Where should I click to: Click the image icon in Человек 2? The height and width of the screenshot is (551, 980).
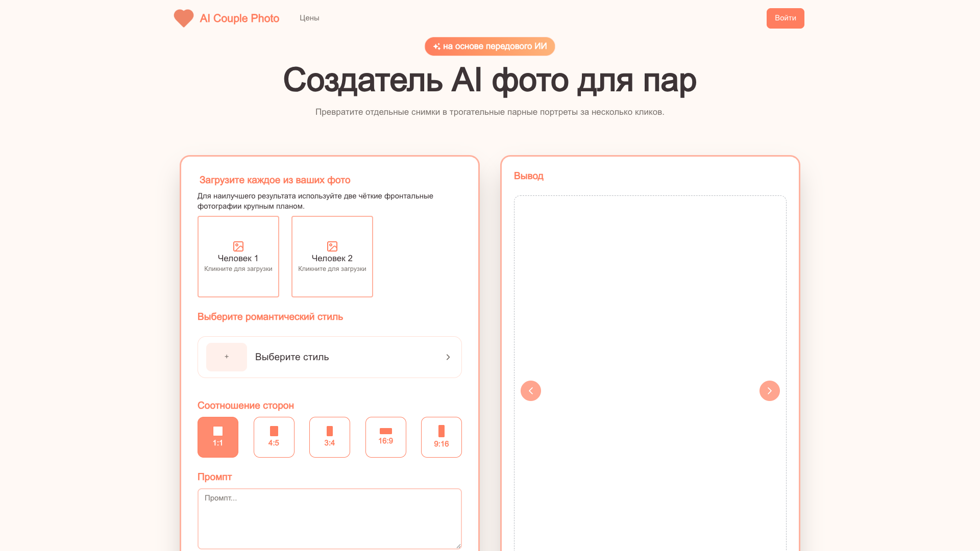point(332,246)
